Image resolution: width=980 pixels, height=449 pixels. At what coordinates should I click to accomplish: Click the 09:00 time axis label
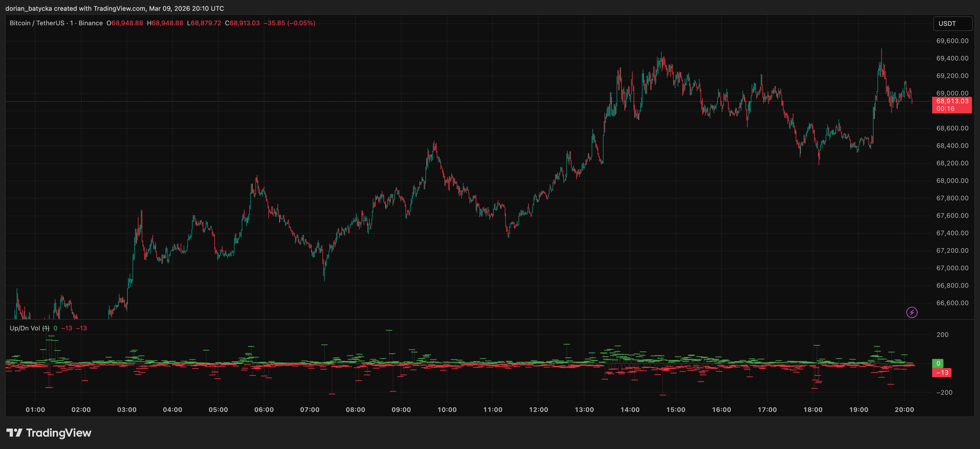point(401,410)
